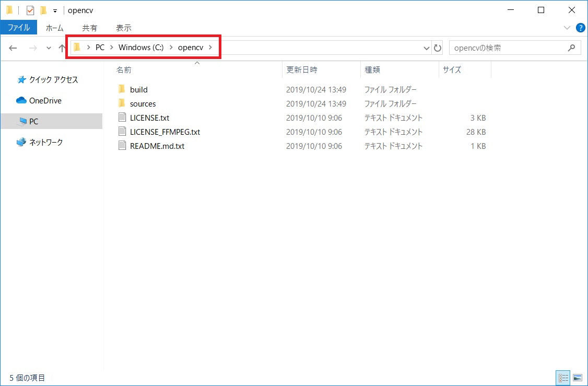Viewport: 588px width, 386px height.
Task: Open the ファイル menu tab
Action: pos(19,28)
